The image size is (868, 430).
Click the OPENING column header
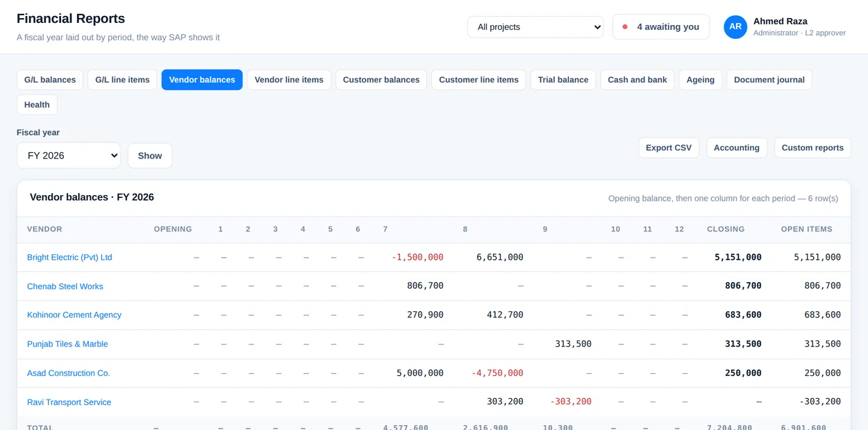tap(173, 229)
